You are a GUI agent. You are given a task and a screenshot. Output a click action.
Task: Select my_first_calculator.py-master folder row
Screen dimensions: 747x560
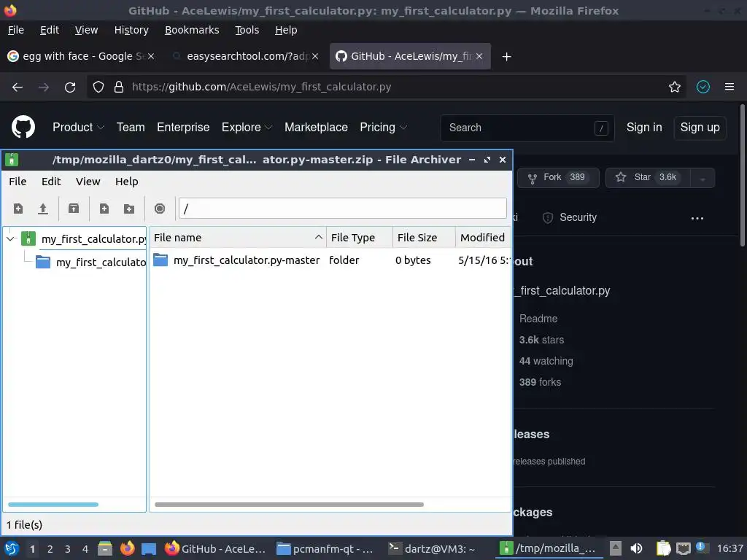coord(330,260)
